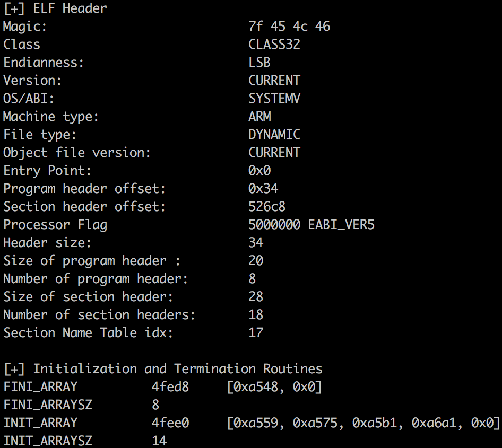Image resolution: width=502 pixels, height=448 pixels.
Task: Click the "CLASS32" value
Action: (274, 44)
